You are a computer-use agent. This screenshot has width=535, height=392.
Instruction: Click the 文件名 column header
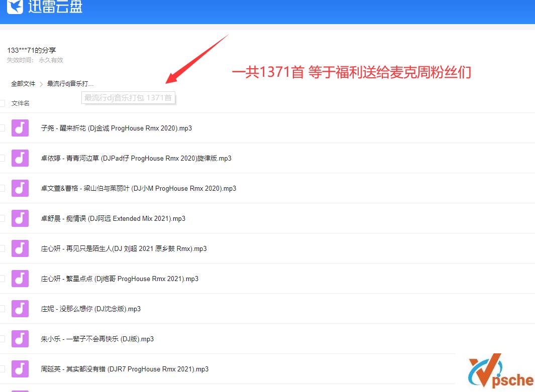[21, 103]
